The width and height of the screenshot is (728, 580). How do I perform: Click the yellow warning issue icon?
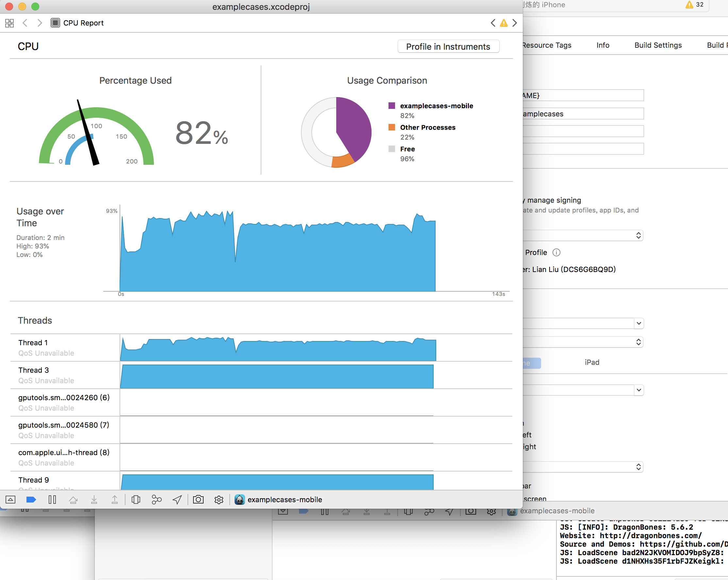[504, 23]
